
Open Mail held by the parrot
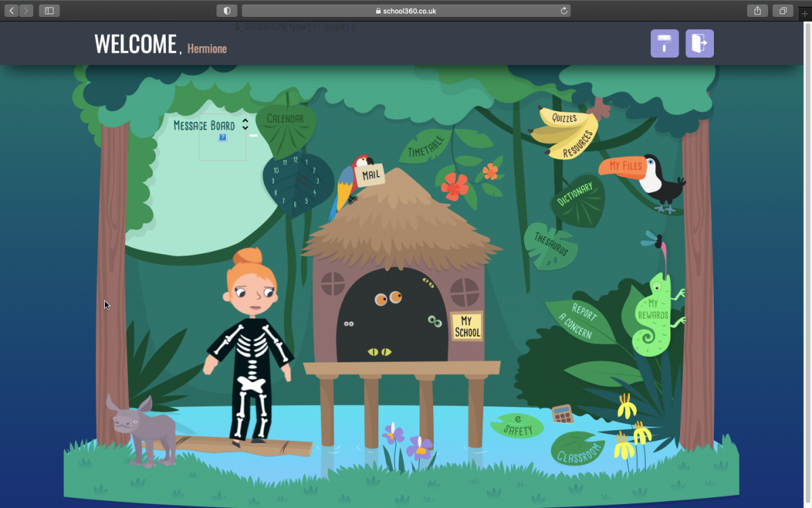(x=370, y=175)
